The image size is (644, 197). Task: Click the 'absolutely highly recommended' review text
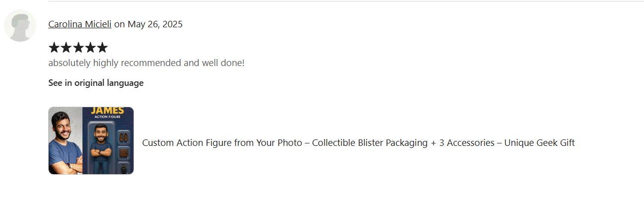(x=146, y=63)
